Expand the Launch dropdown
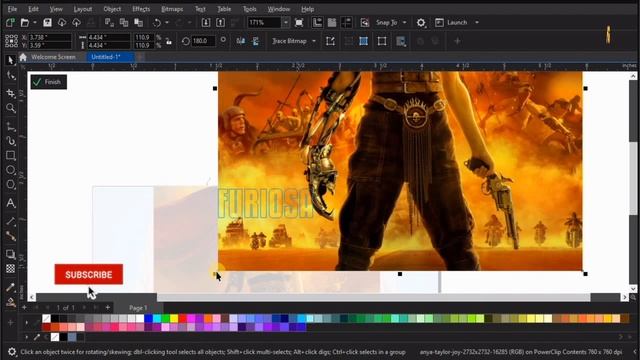Screen dimensions: 640x360 point(477,22)
